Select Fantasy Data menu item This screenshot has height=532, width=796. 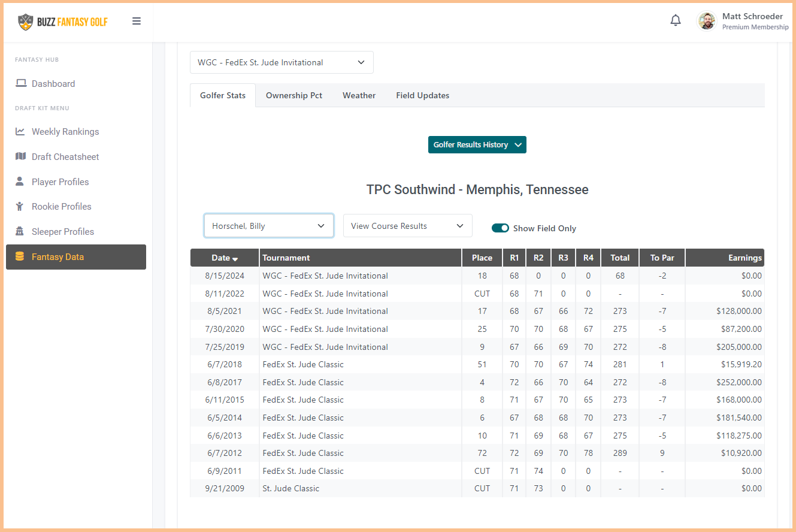[76, 256]
